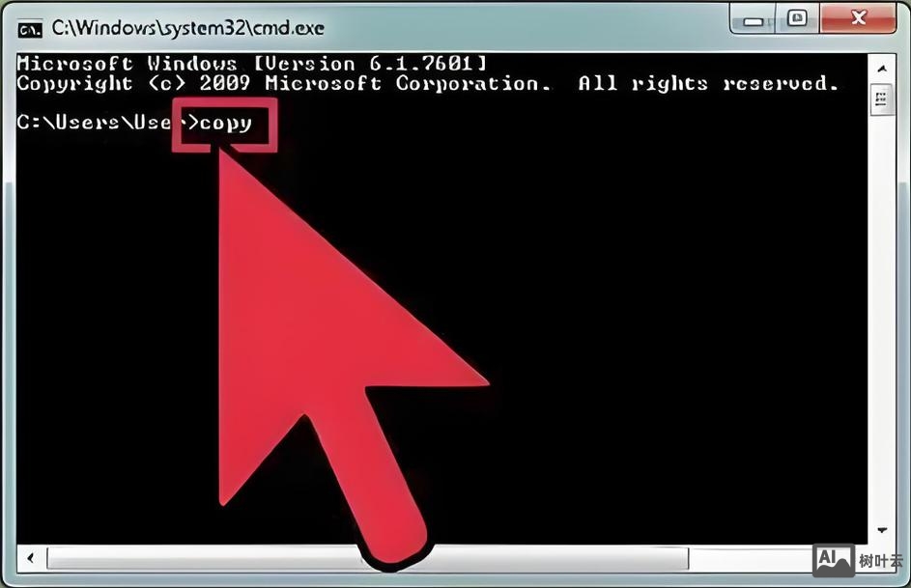The width and height of the screenshot is (911, 588).
Task: Open the cmd.exe system menu icon
Action: pyautogui.click(x=30, y=29)
